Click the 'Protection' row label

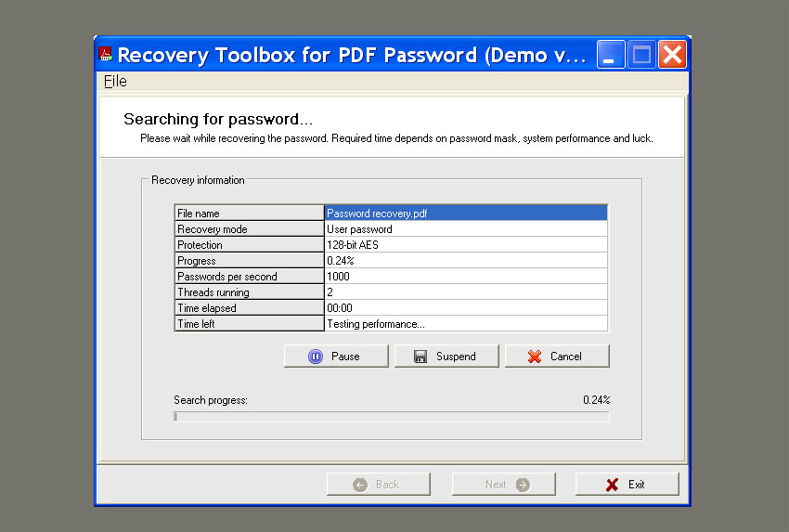(249, 244)
